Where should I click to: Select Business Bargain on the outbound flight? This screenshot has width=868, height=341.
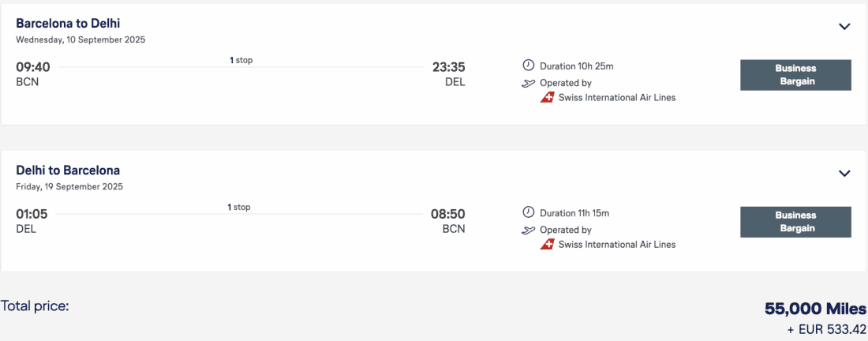click(795, 75)
